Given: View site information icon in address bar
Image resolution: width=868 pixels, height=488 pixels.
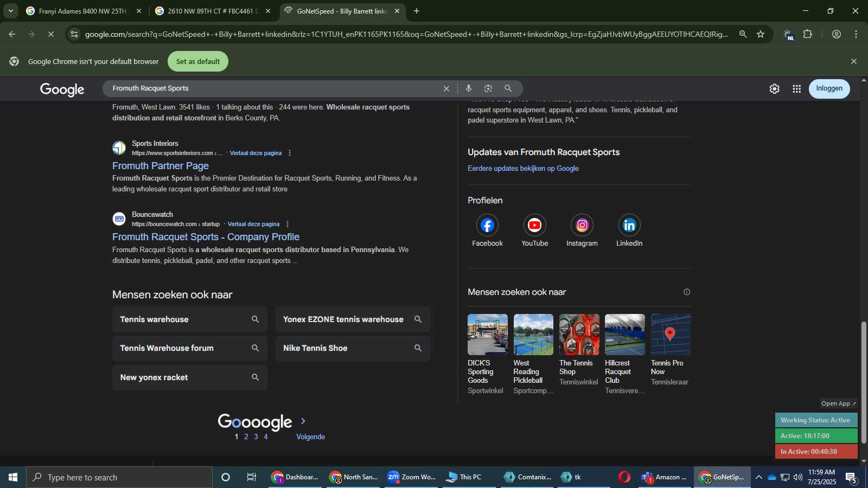Looking at the screenshot, I should coord(74,34).
